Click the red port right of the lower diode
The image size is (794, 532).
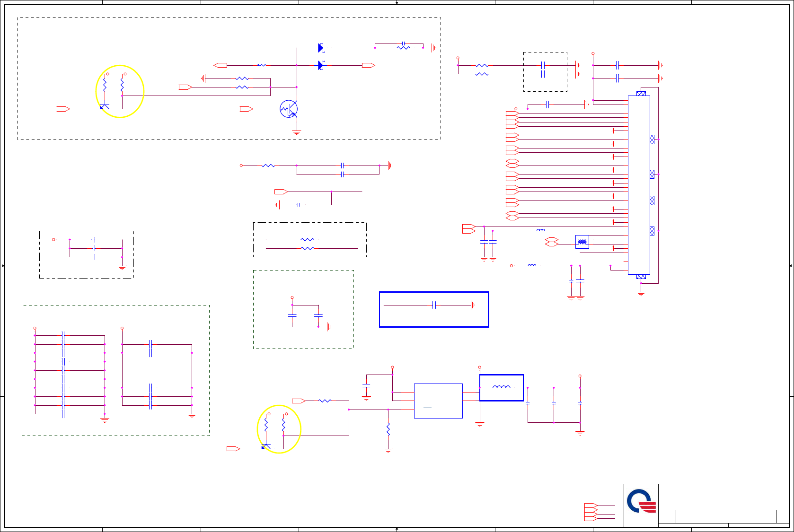pyautogui.click(x=369, y=65)
